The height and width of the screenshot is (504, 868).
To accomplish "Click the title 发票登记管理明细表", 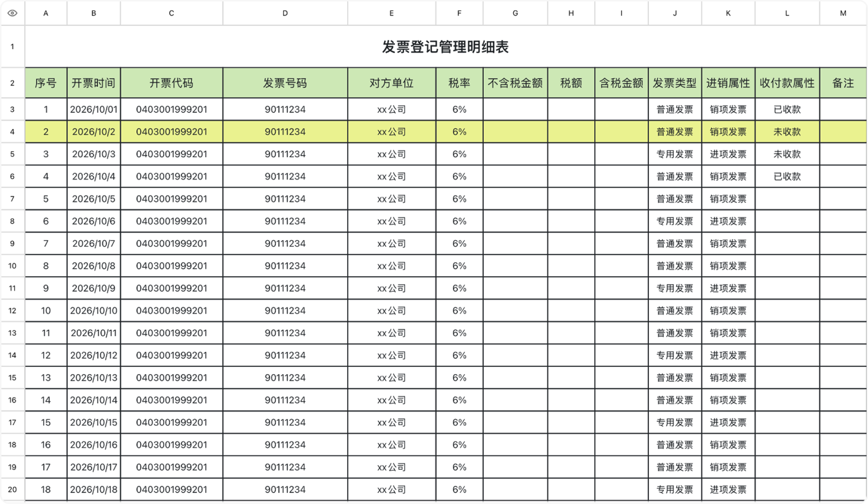I will click(446, 46).
